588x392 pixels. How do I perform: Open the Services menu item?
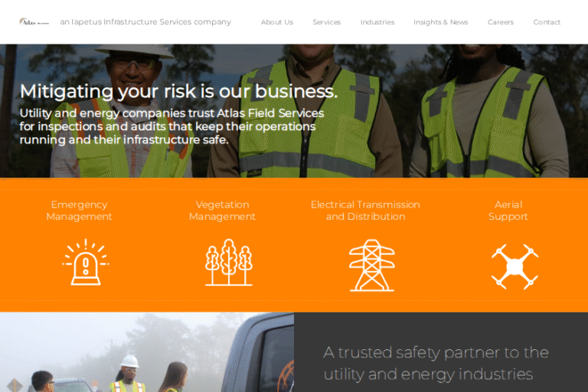pos(327,22)
